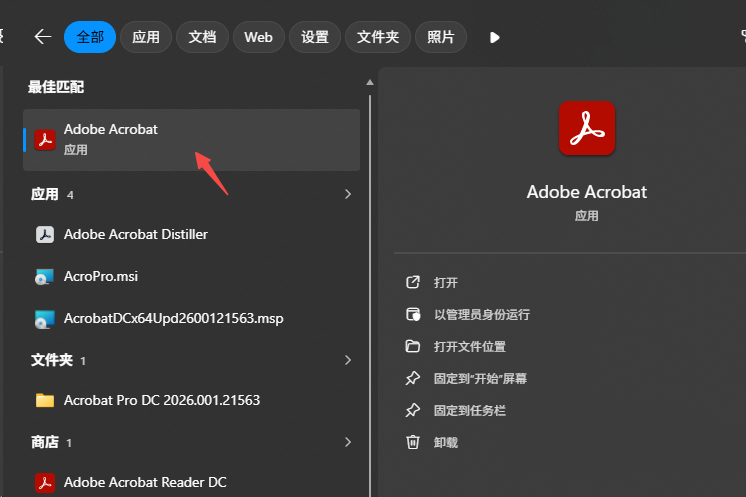Switch to the 设置 filter tab
The height and width of the screenshot is (497, 746).
point(314,37)
